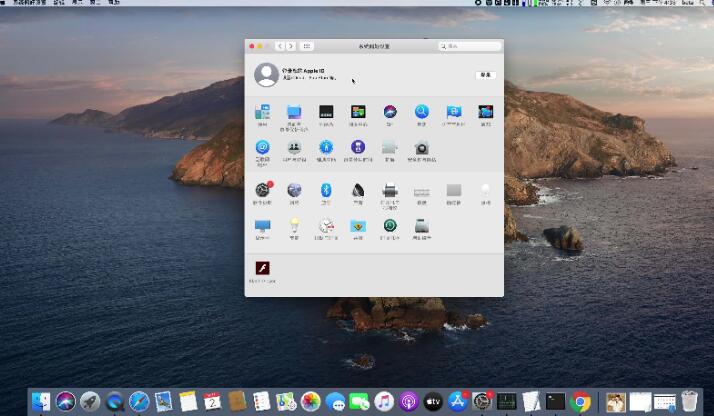The height and width of the screenshot is (418, 714).
Task: Launch Google Chrome from the Dock
Action: (580, 402)
